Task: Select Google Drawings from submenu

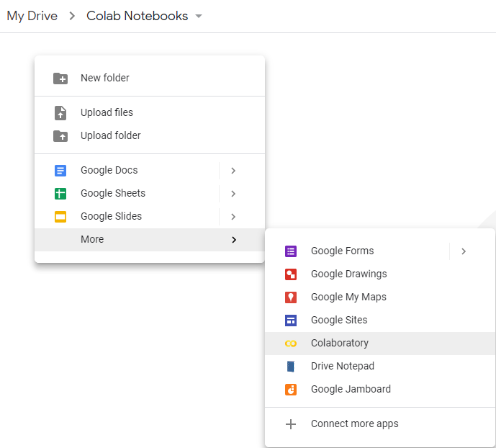Action: (x=380, y=274)
